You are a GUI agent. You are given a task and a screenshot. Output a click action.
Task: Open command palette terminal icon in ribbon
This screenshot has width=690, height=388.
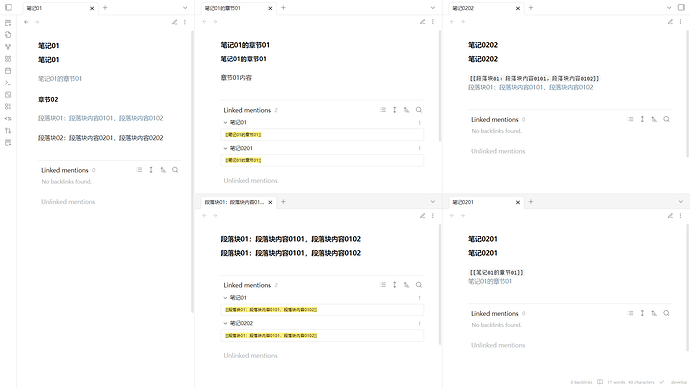(x=8, y=83)
